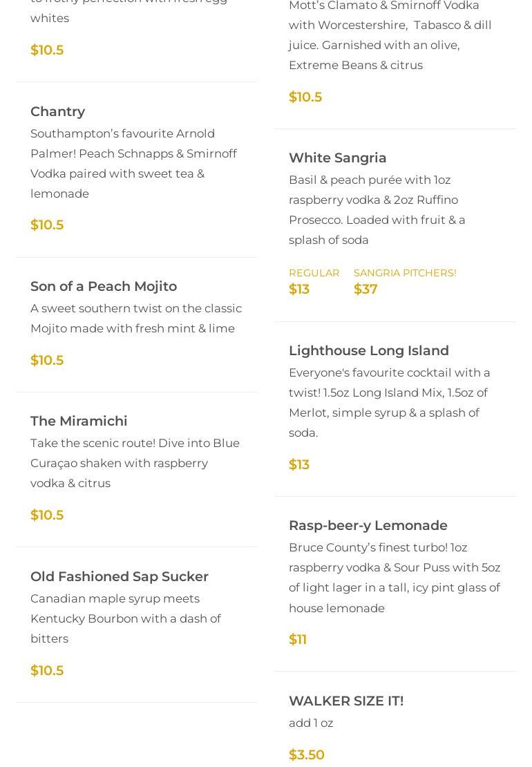Select the $3.50 Walker Size price

pos(306,755)
